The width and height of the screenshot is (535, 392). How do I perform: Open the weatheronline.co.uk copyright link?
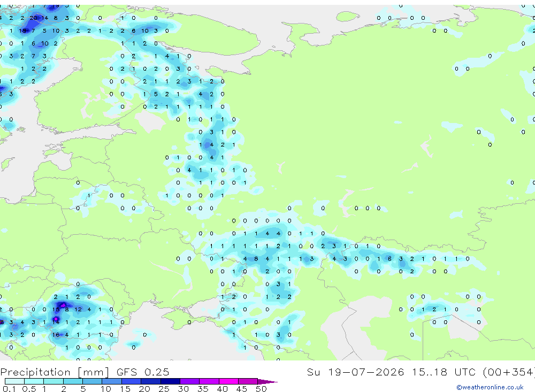pyautogui.click(x=490, y=387)
